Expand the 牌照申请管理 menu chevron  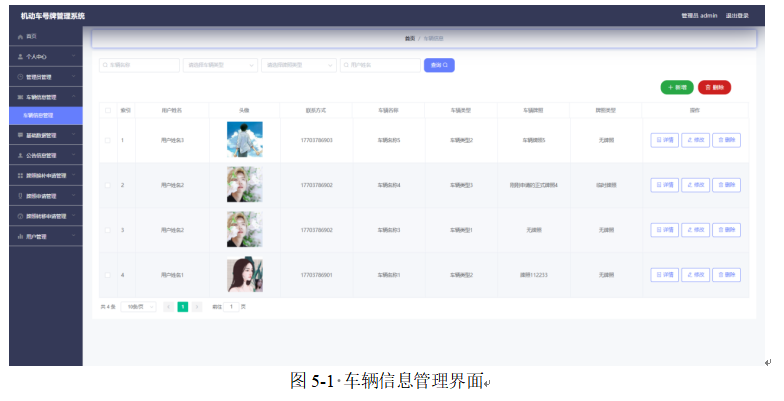[74, 196]
